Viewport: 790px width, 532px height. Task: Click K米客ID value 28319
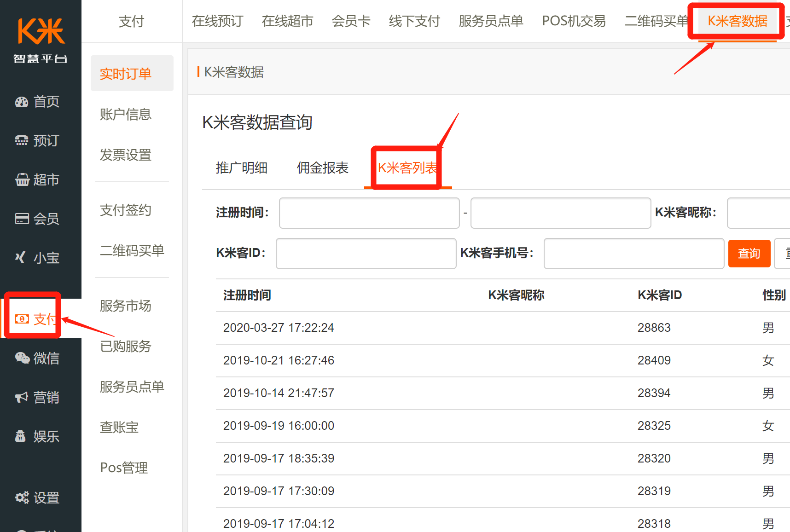coord(654,491)
